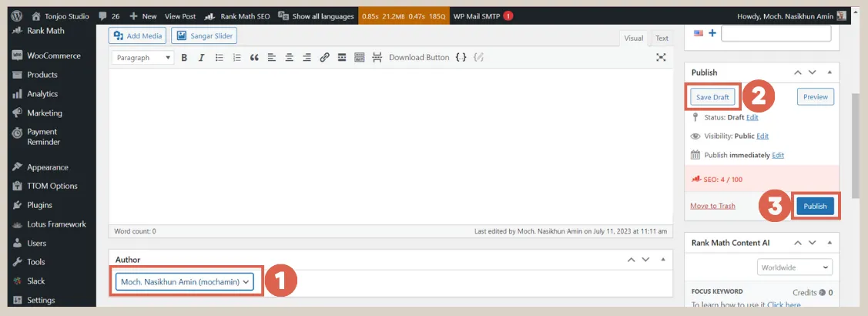Click into the post content editor area
This screenshot has width=868, height=316.
(x=390, y=146)
